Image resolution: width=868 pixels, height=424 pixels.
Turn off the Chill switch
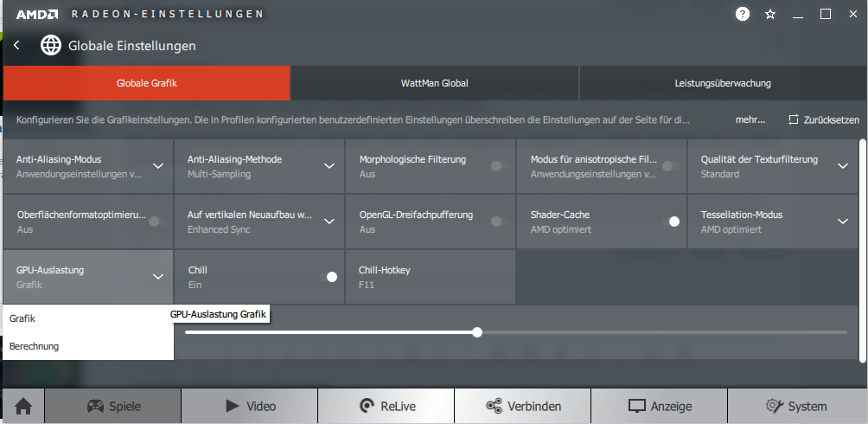click(x=329, y=277)
